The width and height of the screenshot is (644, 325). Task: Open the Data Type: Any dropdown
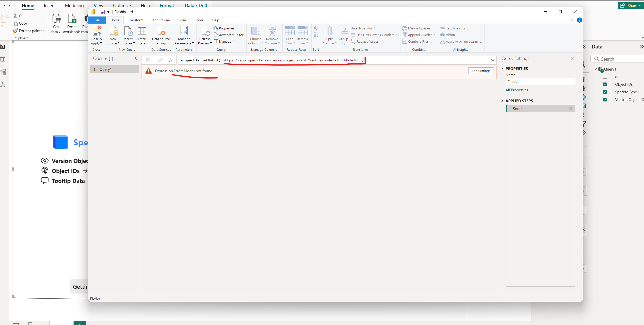(x=363, y=28)
